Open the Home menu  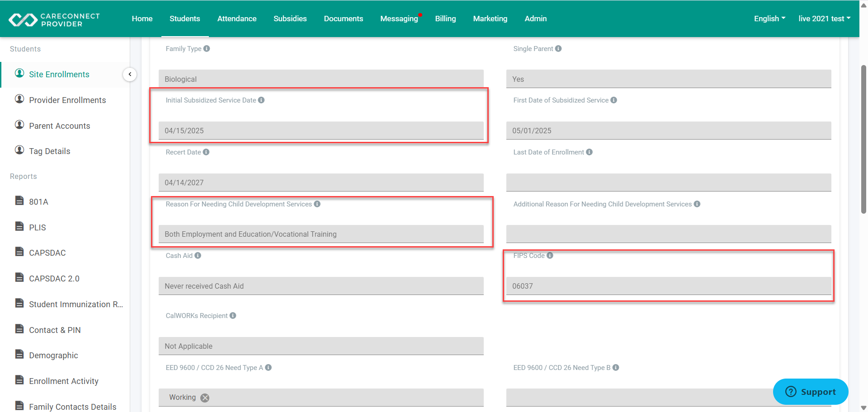point(142,19)
